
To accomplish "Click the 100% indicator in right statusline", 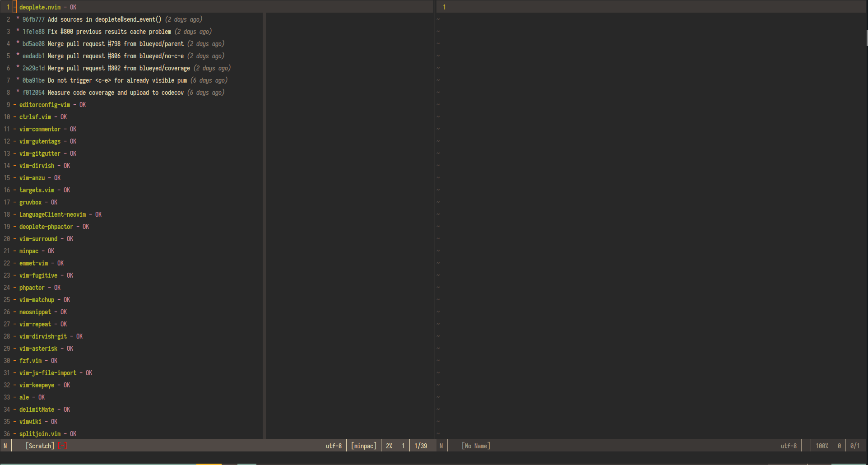I will click(822, 446).
